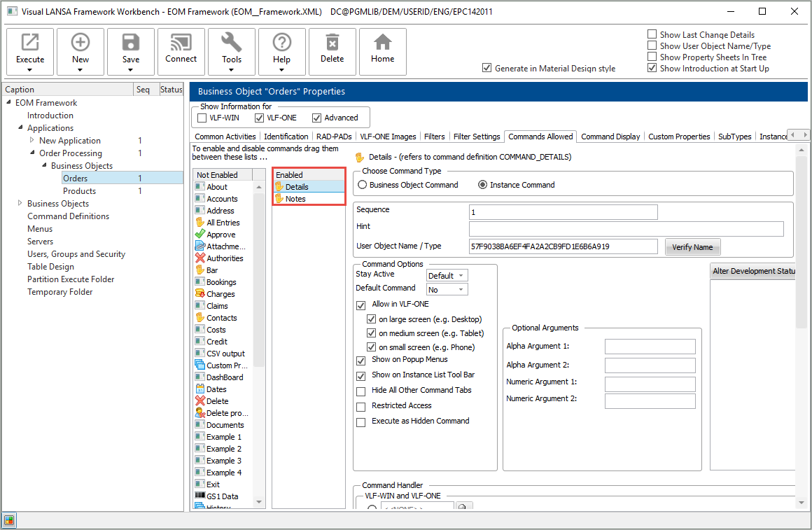Image resolution: width=812 pixels, height=530 pixels.
Task: Open the Command Display tab
Action: (610, 137)
